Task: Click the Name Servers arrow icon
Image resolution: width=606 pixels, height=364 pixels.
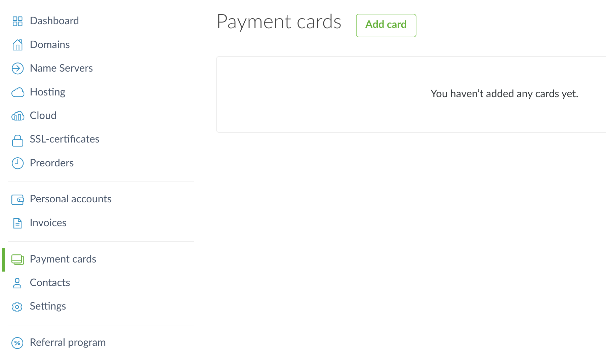Action: point(17,68)
